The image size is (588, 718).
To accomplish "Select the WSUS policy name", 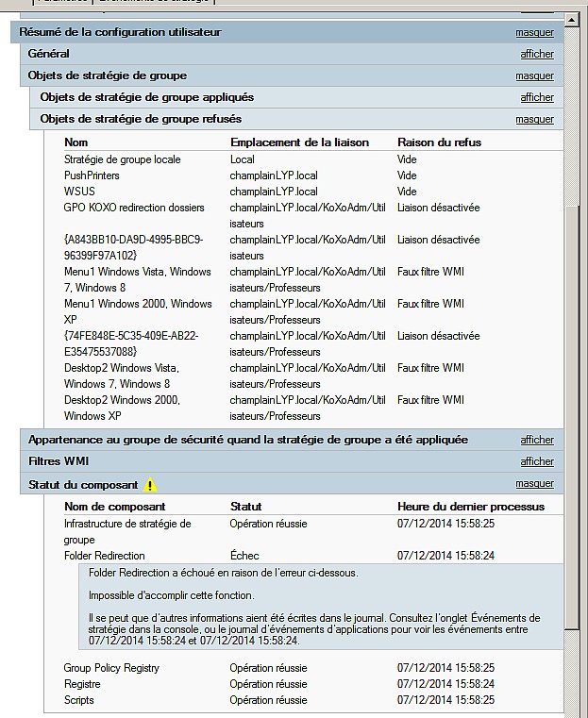I will tap(79, 192).
